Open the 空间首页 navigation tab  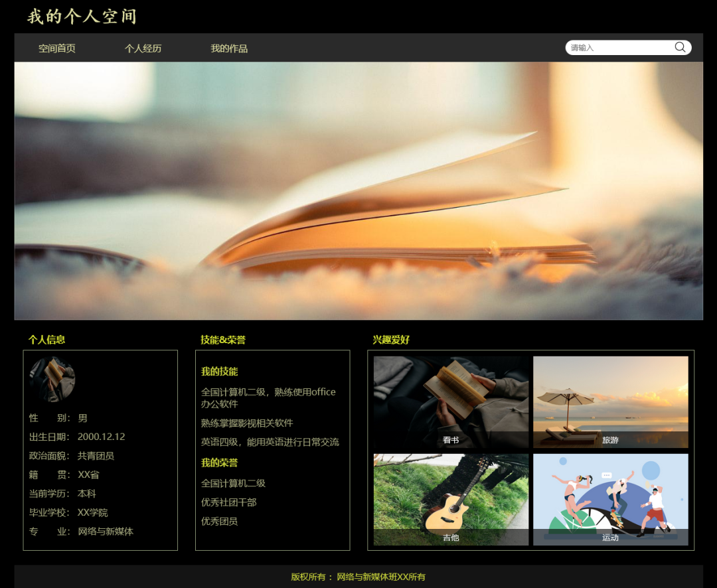[57, 48]
